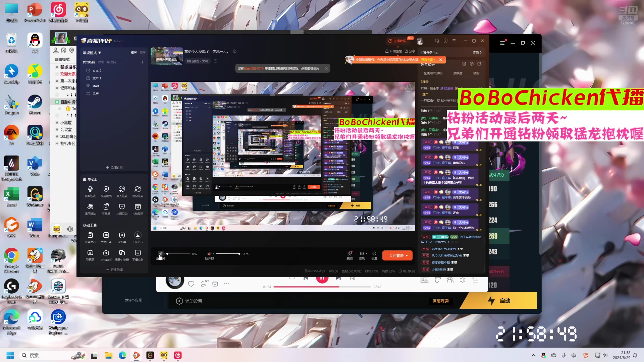
Task: Toggle microphone mute icon
Action: coord(161,254)
